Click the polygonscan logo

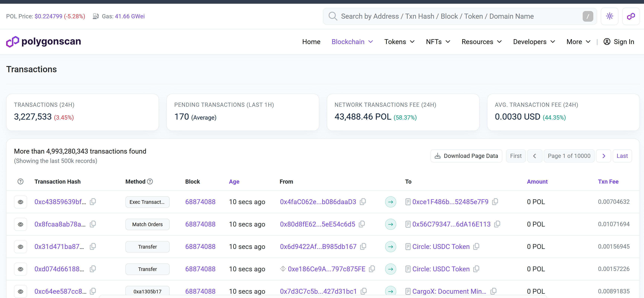click(x=43, y=42)
